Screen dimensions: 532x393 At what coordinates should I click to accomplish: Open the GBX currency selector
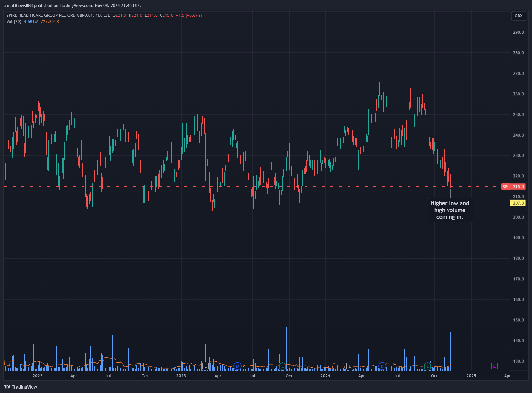coord(519,16)
